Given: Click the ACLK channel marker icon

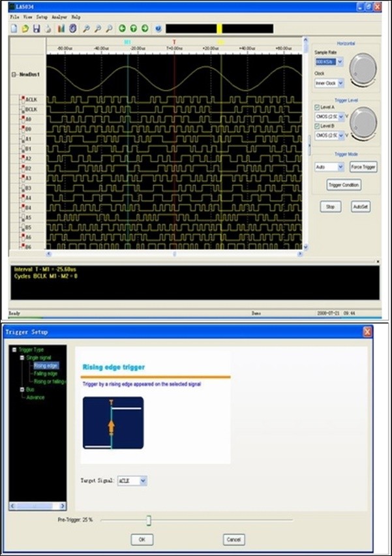Looking at the screenshot, I should point(23,100).
